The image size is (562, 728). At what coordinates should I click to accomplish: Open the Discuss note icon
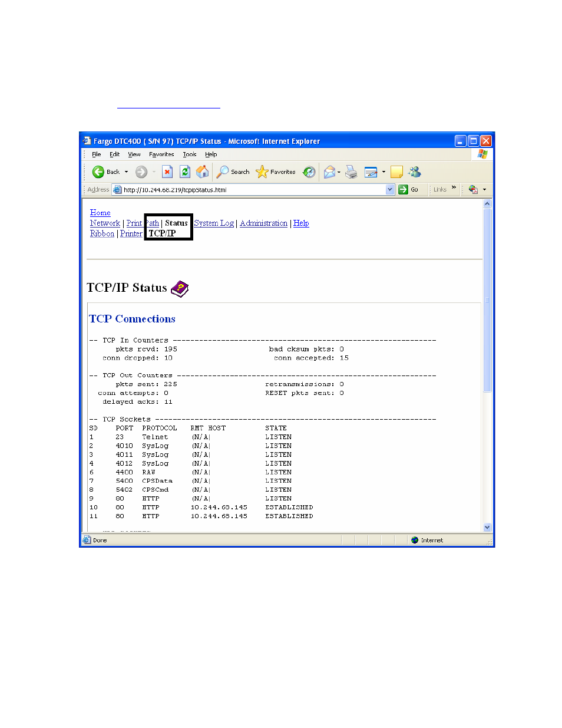397,172
